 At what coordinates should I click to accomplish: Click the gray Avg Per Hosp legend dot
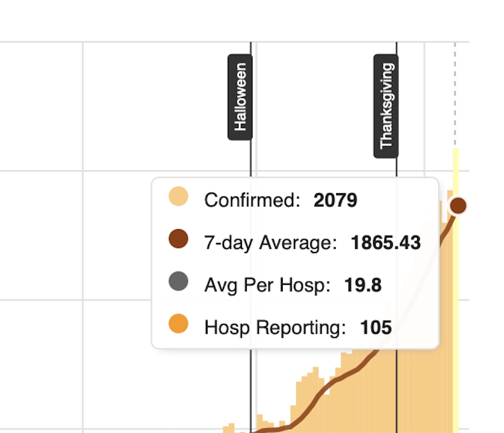tap(178, 281)
